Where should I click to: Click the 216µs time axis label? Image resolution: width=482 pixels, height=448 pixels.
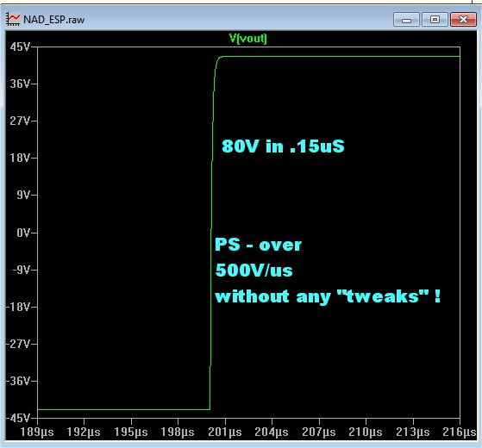point(460,432)
